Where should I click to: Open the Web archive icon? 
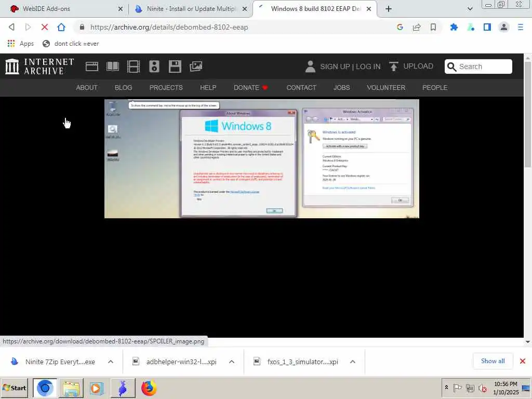[91, 66]
